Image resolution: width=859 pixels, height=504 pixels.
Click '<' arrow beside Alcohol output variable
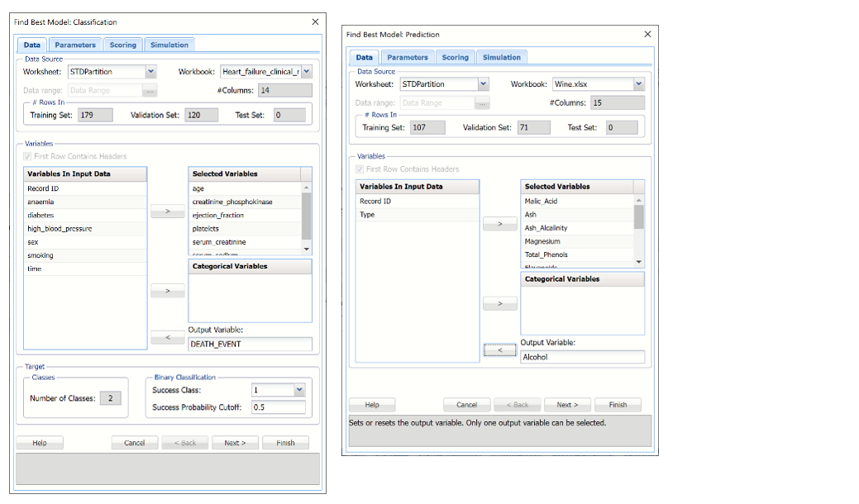(x=500, y=350)
